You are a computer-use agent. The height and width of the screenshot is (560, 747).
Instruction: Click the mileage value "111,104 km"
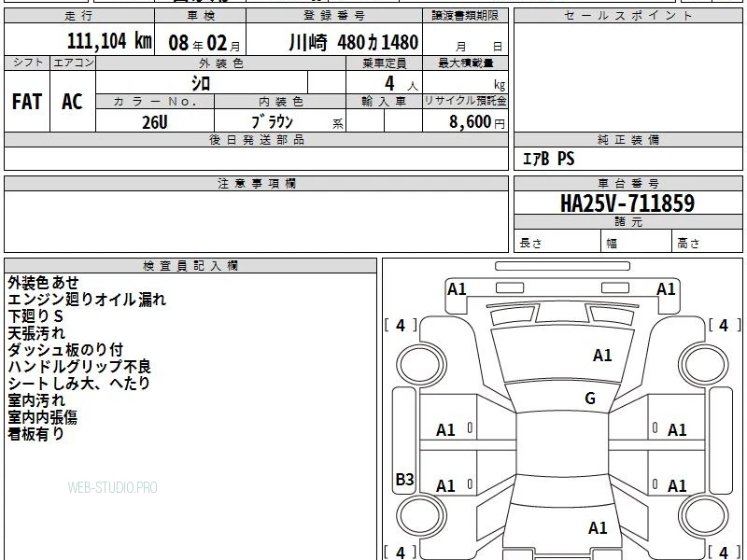(x=109, y=41)
